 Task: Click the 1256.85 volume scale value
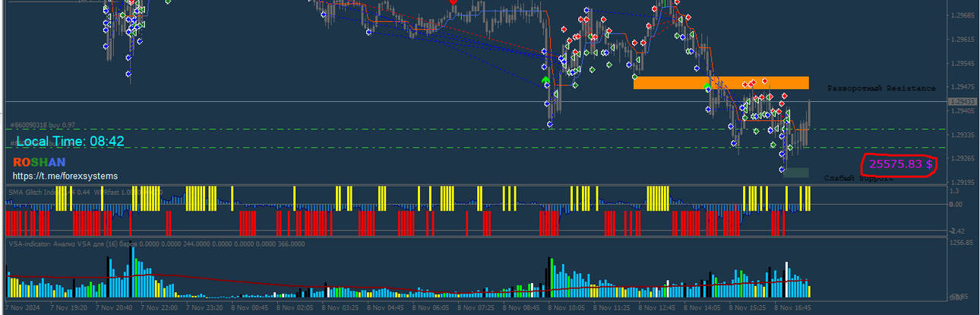tap(960, 243)
